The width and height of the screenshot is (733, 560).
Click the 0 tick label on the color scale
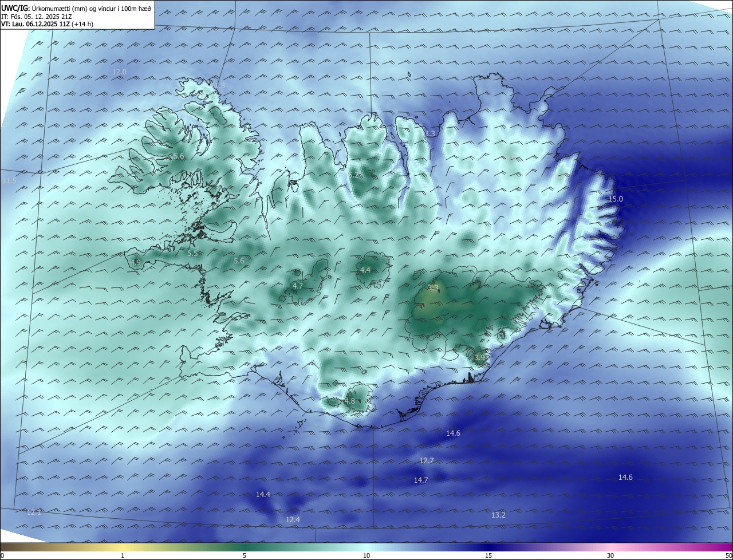point(2,555)
